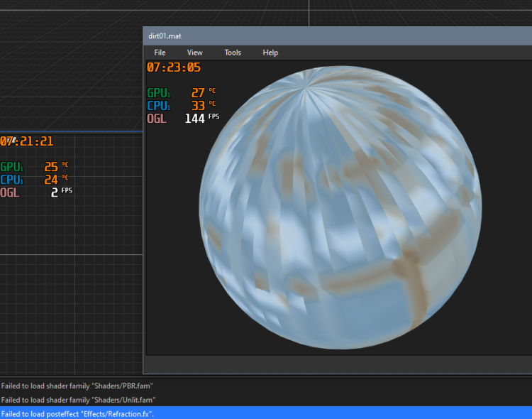Select the PBR.fam shader load error line
Screen dimensions: 532x419
77,386
